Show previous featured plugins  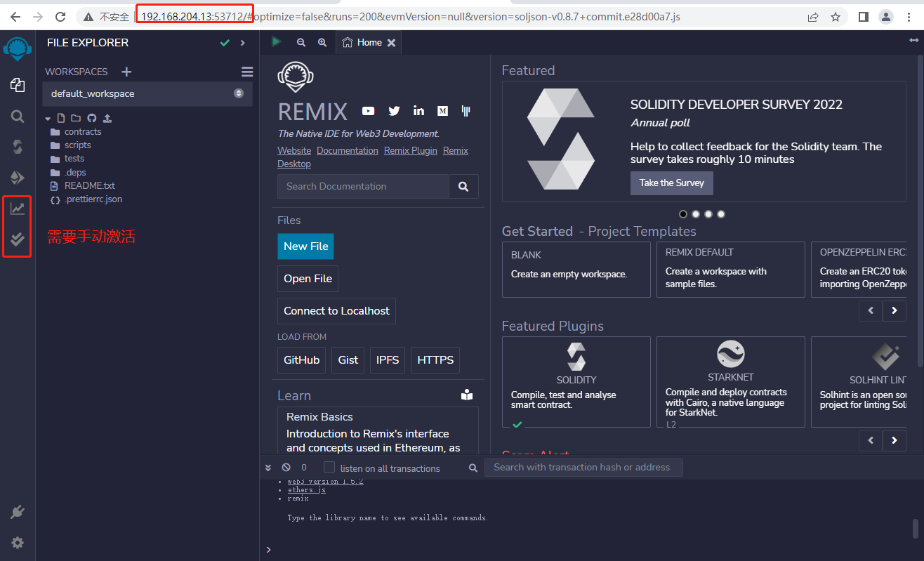[871, 441]
